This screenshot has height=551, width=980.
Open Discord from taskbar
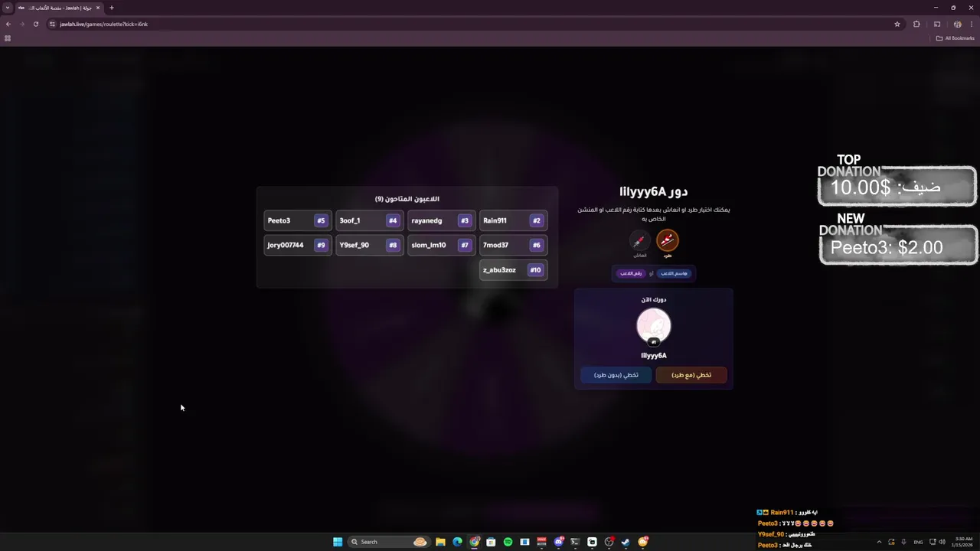pyautogui.click(x=559, y=542)
